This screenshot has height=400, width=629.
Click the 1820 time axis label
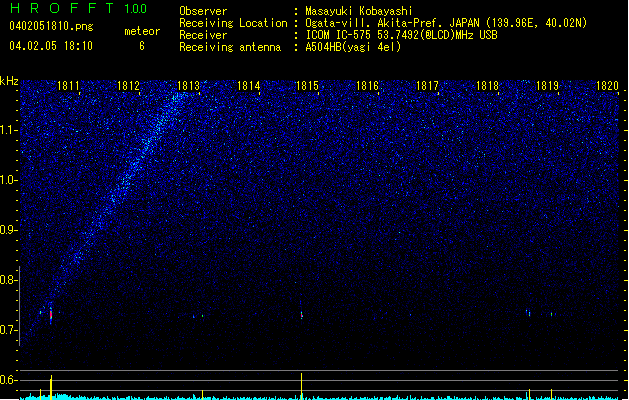click(x=607, y=86)
